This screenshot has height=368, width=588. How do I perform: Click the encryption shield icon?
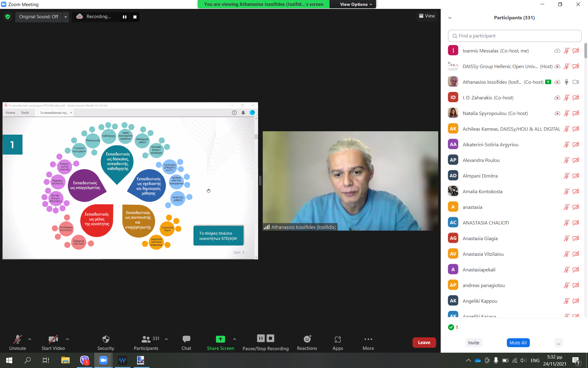tap(8, 17)
